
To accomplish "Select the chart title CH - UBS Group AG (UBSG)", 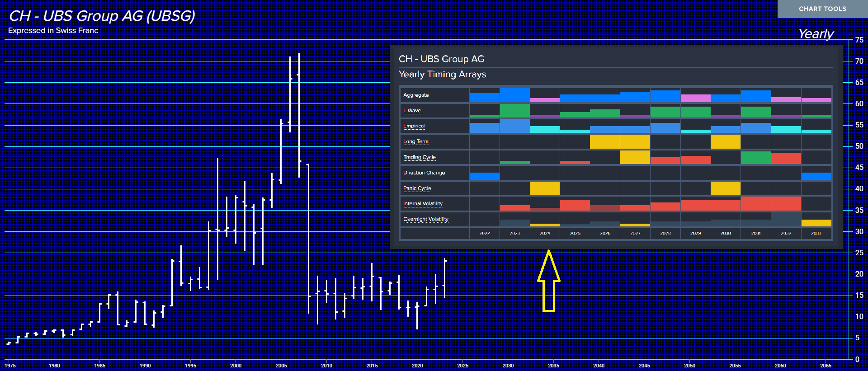I will pos(102,16).
